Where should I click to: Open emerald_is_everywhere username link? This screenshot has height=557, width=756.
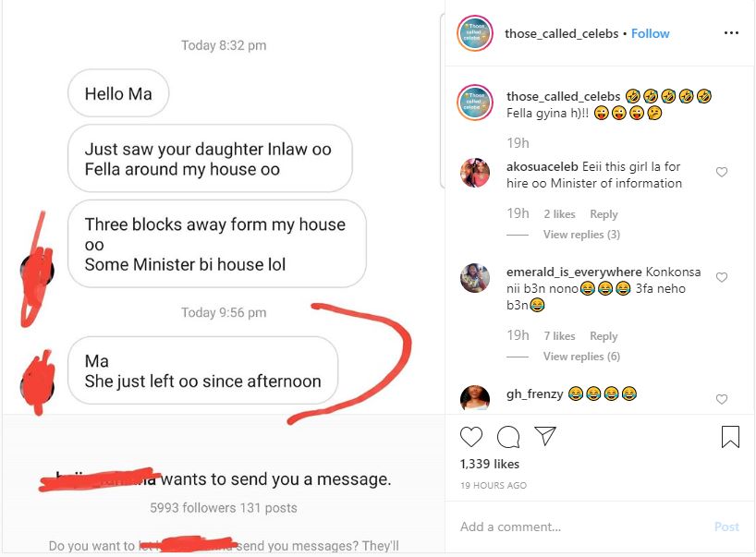pos(574,272)
